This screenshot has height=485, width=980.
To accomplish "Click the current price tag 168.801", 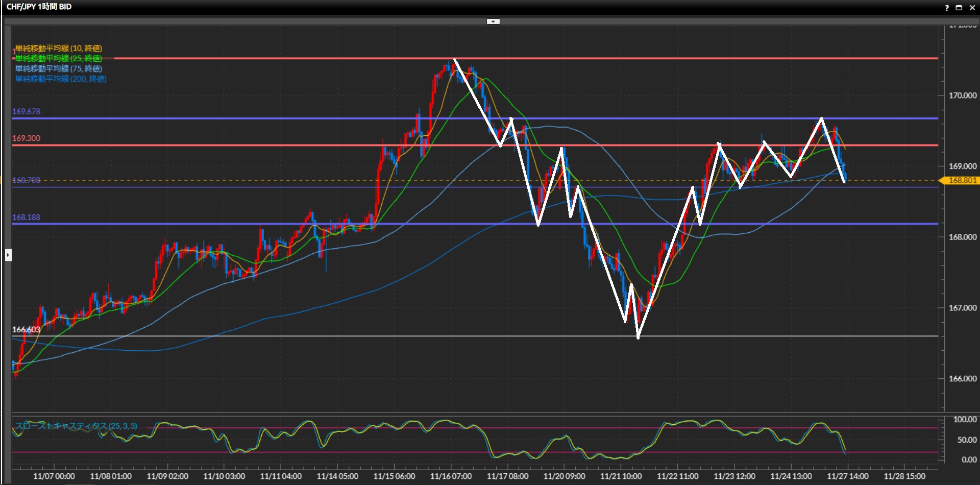I will [x=962, y=181].
